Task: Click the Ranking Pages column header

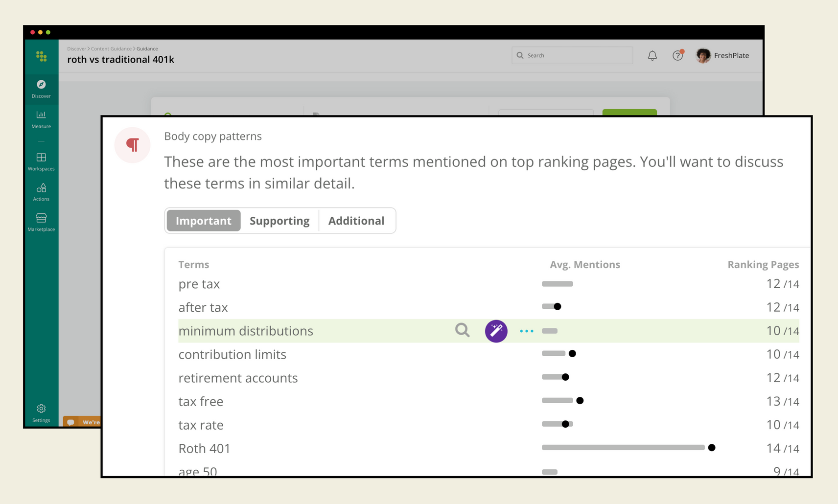Action: [x=763, y=264]
